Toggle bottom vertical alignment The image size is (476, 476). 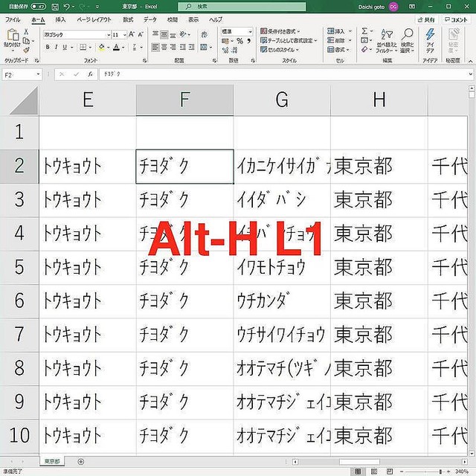tap(173, 34)
